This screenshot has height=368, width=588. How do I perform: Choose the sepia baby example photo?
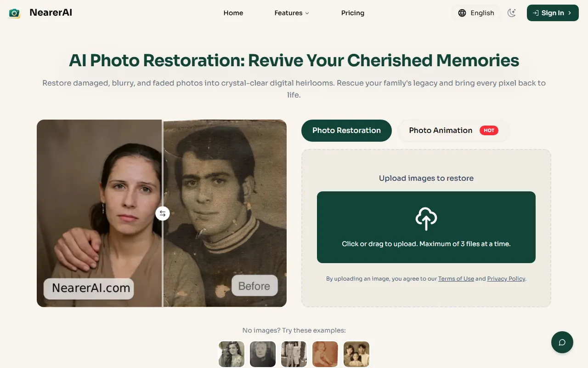click(x=325, y=354)
